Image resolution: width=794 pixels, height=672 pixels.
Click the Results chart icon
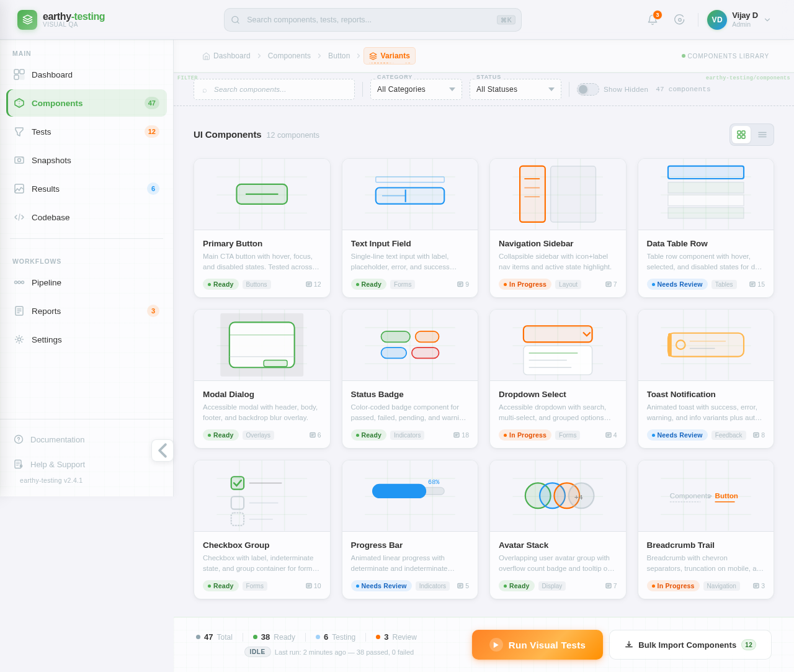(19, 189)
